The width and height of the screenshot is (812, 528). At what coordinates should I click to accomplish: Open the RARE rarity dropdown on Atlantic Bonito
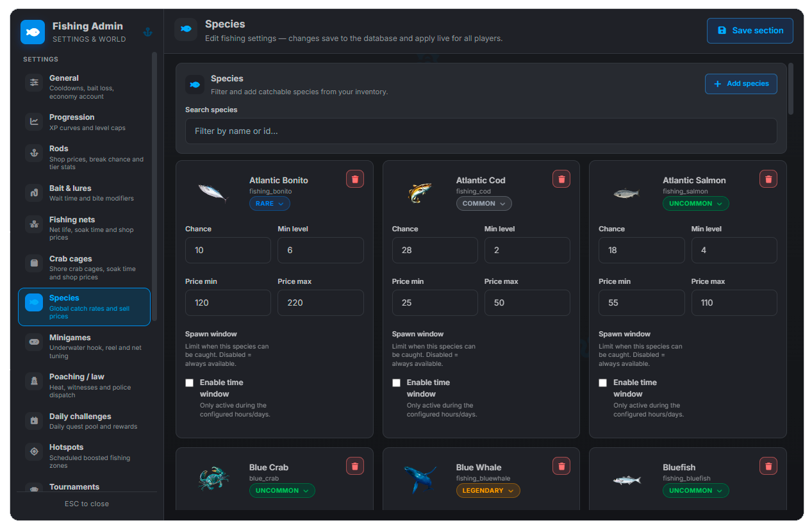[270, 204]
